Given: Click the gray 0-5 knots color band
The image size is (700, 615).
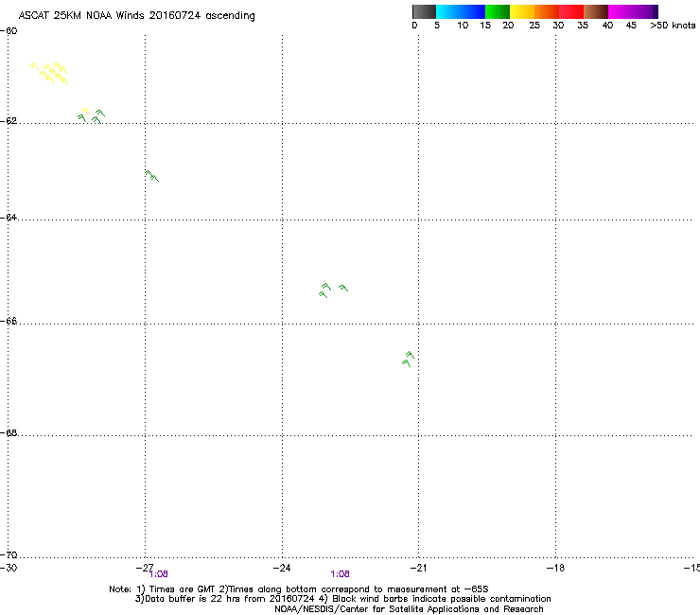Looking at the screenshot, I should pyautogui.click(x=424, y=11).
